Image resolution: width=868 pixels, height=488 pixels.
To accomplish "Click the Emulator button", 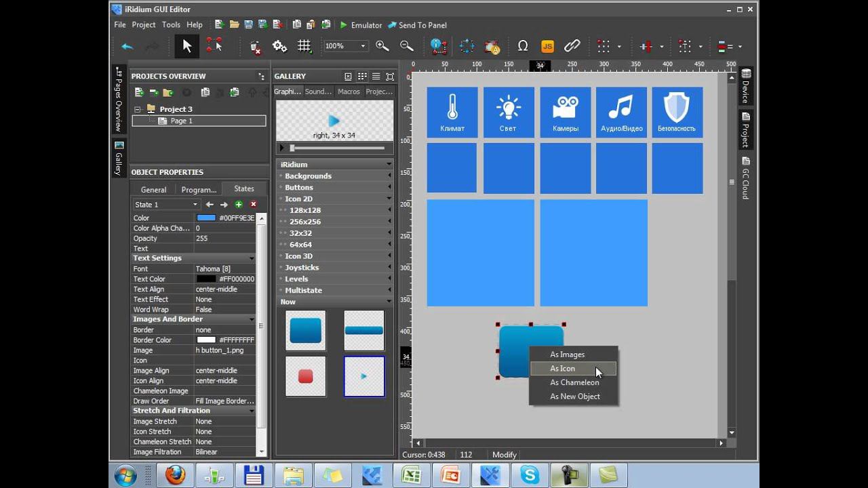I will pos(361,25).
